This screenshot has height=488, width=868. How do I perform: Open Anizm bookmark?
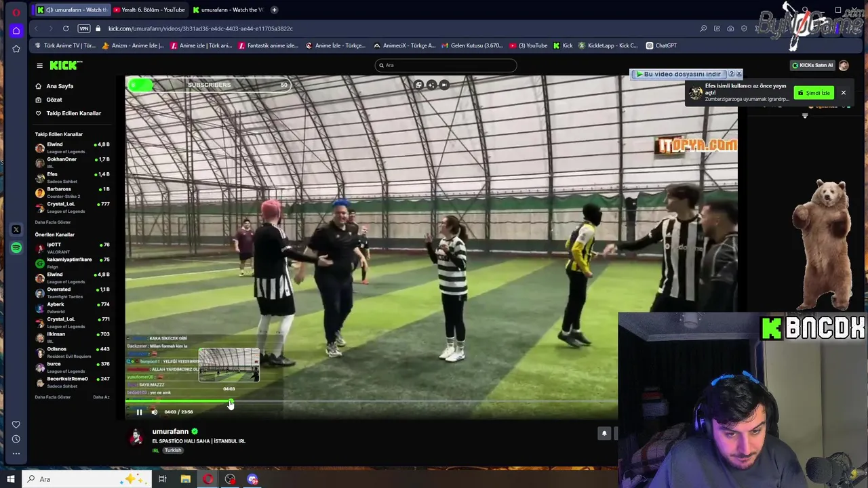[133, 45]
